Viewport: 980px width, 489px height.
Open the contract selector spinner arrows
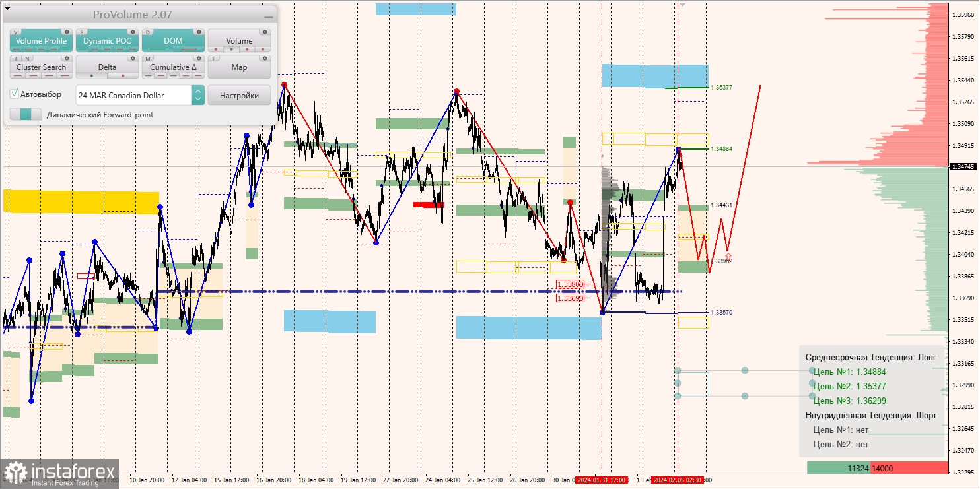pyautogui.click(x=198, y=95)
